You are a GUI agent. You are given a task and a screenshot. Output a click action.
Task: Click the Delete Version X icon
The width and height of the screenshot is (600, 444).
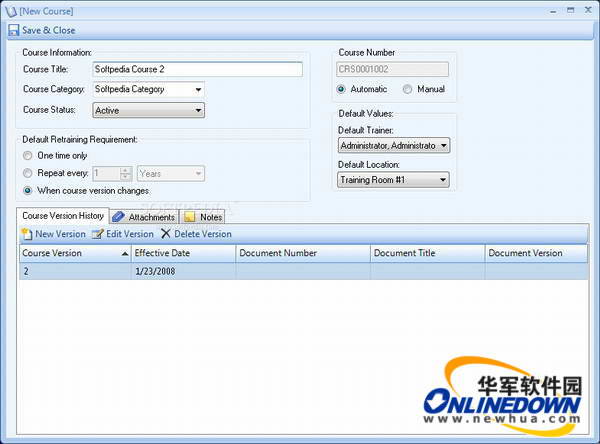coord(166,233)
